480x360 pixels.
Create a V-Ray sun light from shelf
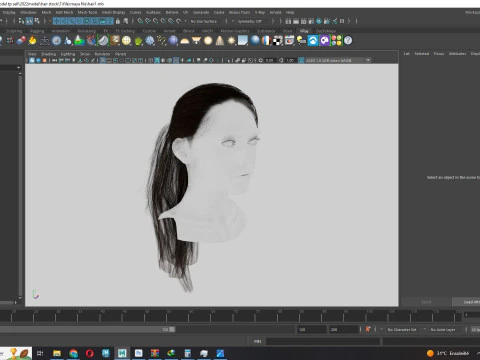(231, 41)
